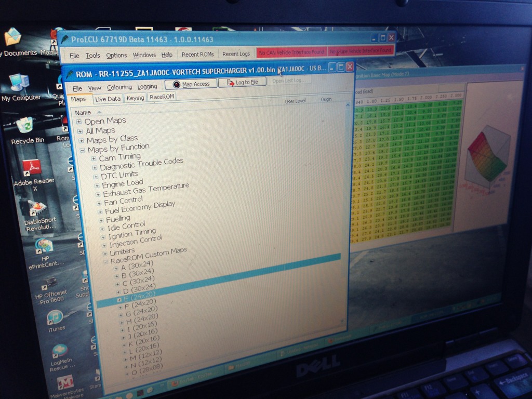Collapse the Maps by Function node
This screenshot has height=399, width=532.
[82, 150]
